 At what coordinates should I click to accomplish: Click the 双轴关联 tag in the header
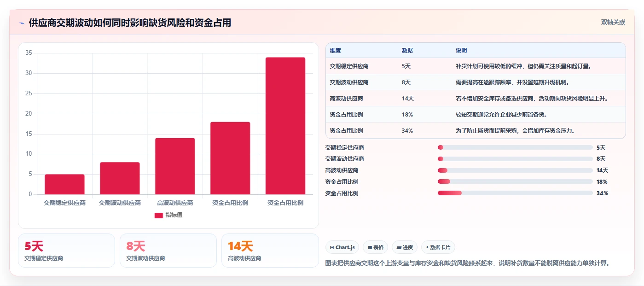coord(613,23)
